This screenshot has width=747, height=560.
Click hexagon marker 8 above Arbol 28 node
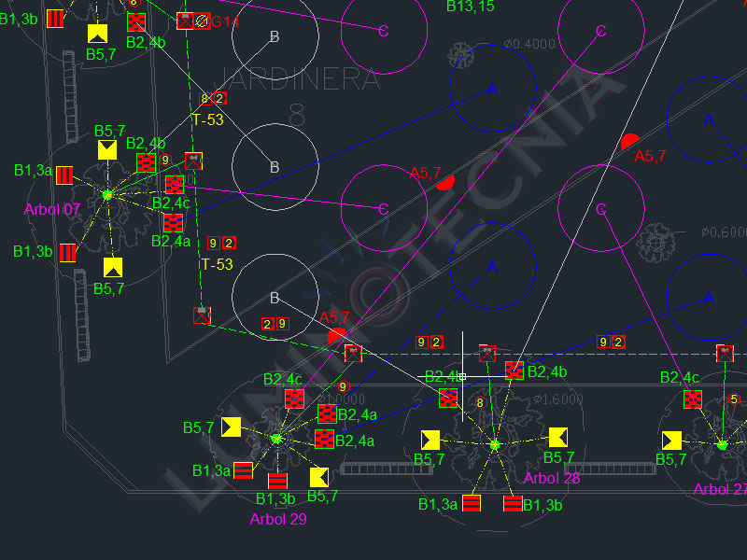point(480,402)
